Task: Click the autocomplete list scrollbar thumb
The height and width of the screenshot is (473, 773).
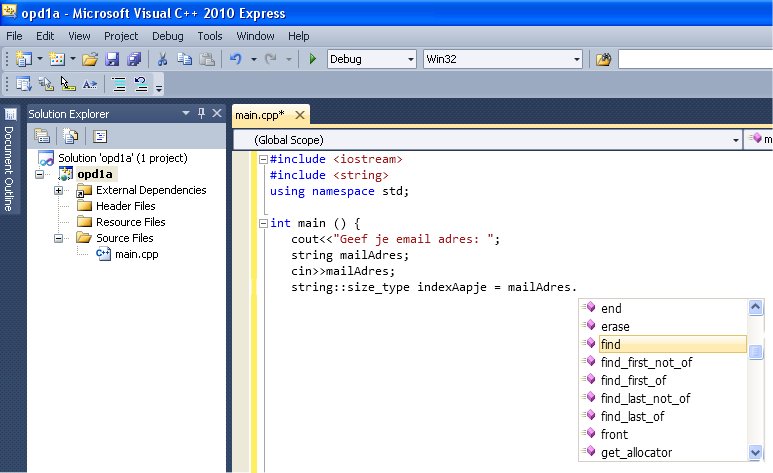Action: click(757, 351)
